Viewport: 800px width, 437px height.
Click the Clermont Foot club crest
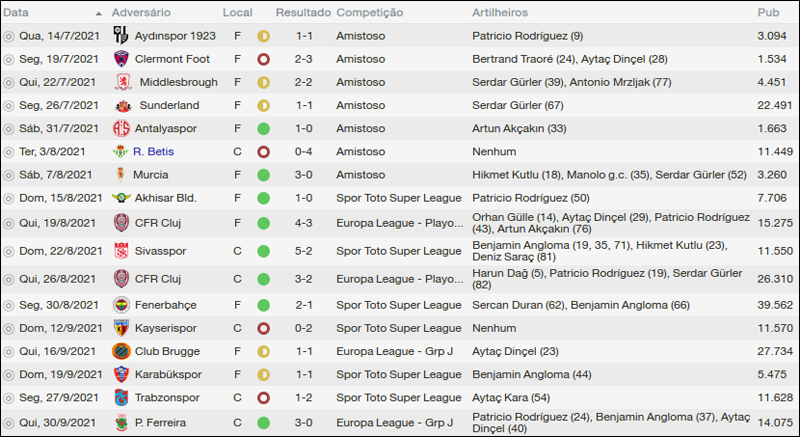pos(122,58)
